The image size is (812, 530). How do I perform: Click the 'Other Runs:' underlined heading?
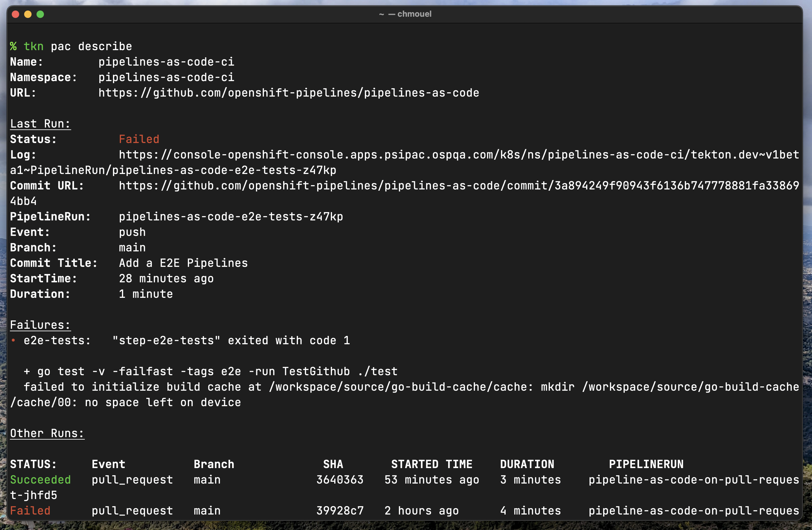[x=47, y=433]
